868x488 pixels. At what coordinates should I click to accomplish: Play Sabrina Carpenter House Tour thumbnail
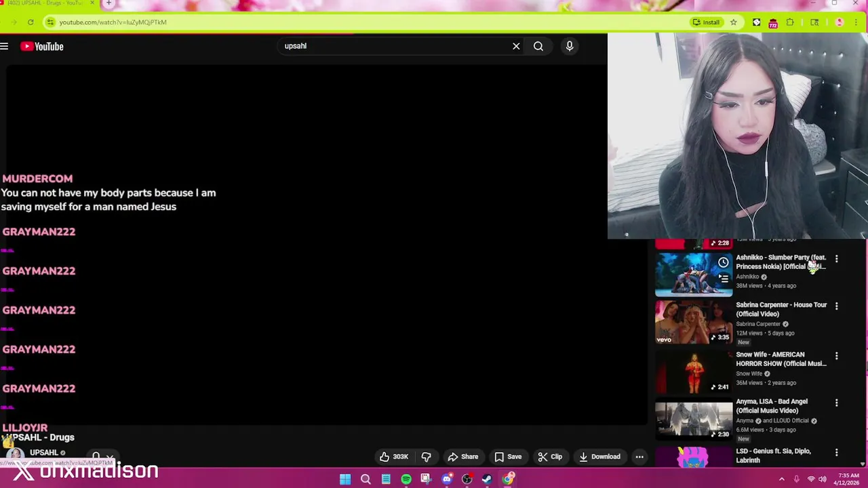click(x=693, y=323)
